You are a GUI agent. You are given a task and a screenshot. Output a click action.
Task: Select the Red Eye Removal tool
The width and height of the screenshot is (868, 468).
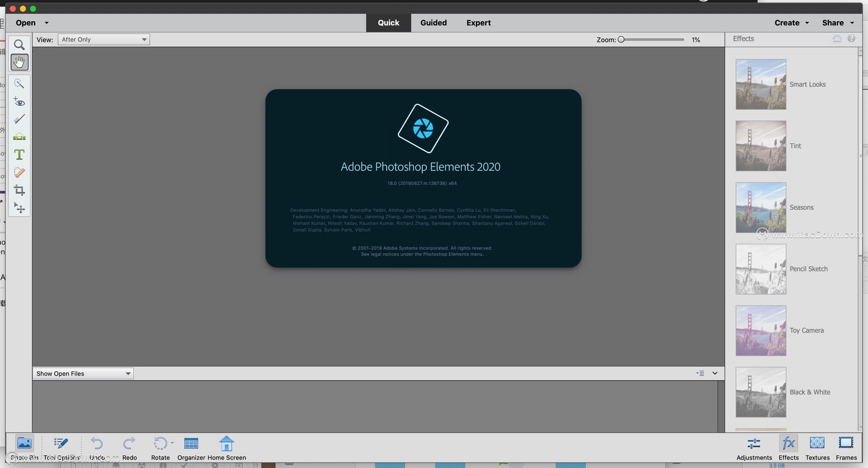[19, 102]
